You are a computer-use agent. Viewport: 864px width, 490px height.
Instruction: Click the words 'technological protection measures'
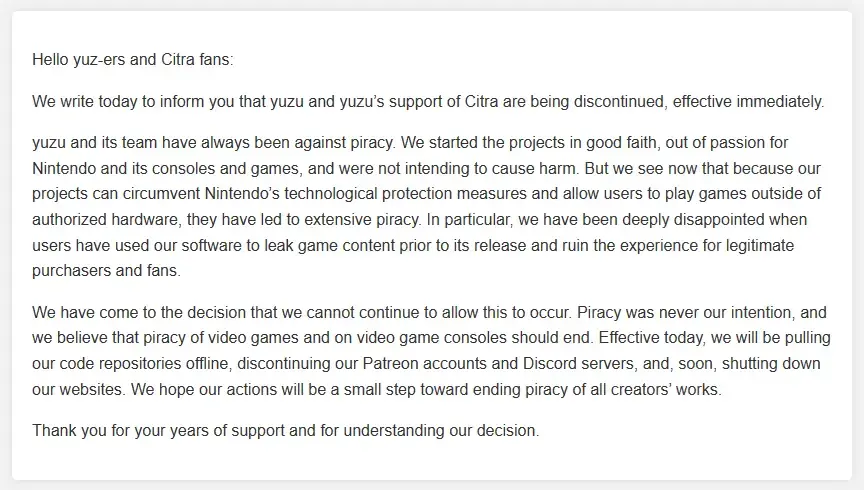click(x=434, y=193)
